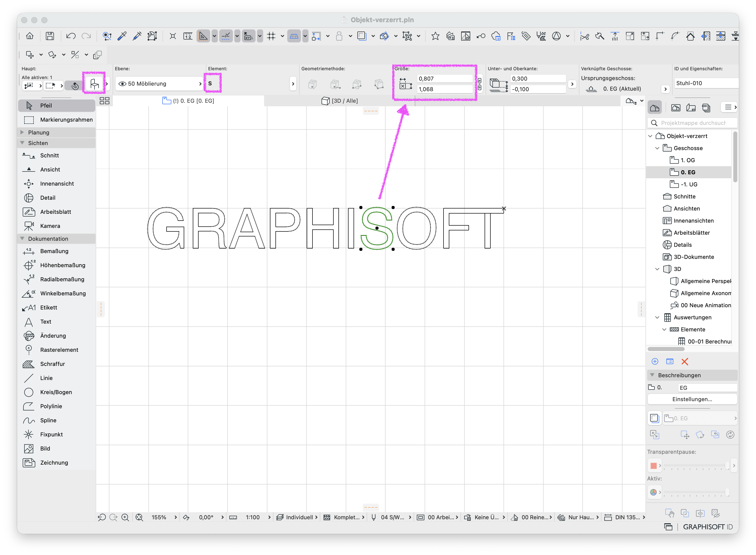Select the Fixpunkt hotspot tool
Screen dimensions: 756x555
tap(56, 435)
